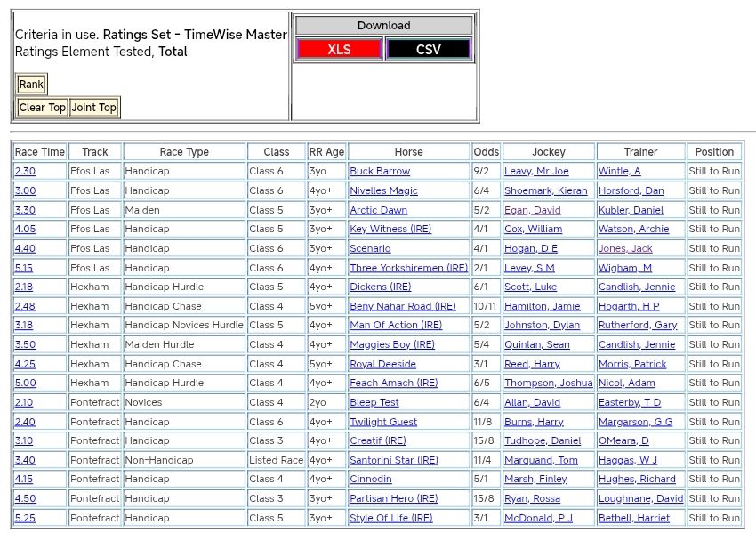Click the Clear Top button
The width and height of the screenshot is (756, 541).
coord(43,108)
